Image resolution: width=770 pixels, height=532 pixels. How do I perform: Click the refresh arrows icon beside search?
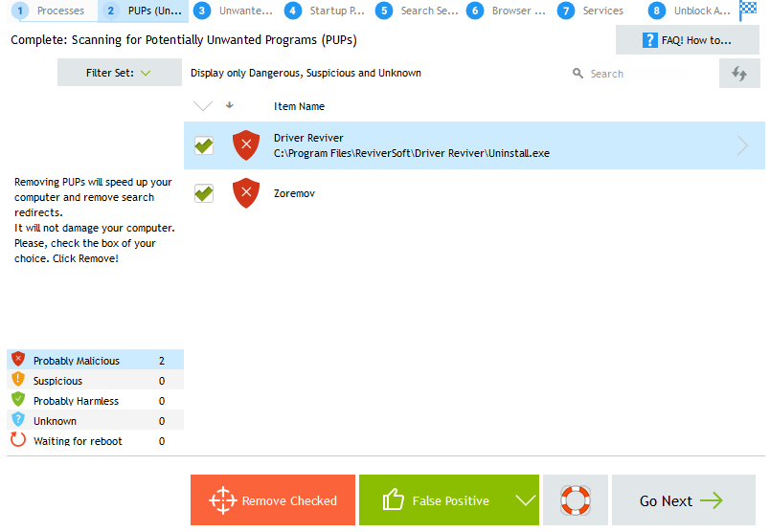[x=738, y=74]
